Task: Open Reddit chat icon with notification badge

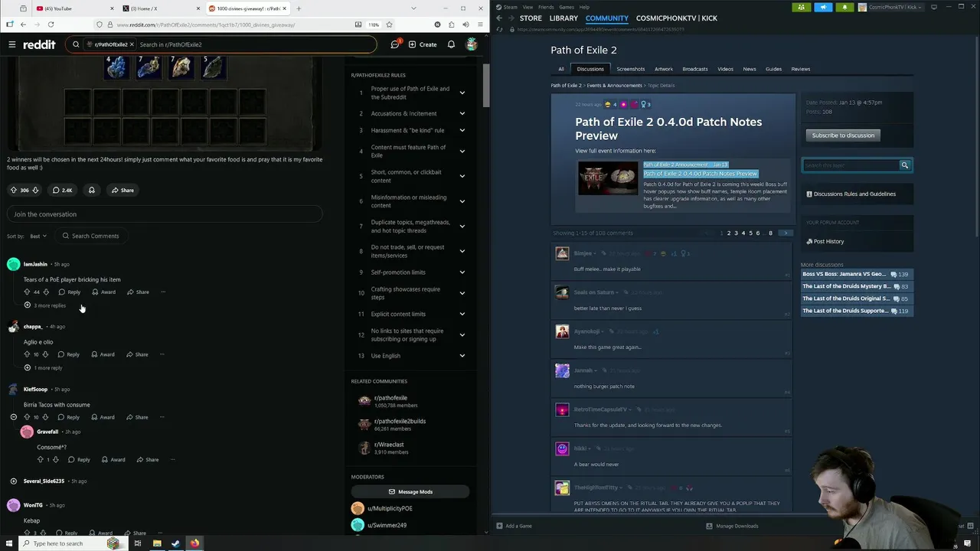Action: 395,44
